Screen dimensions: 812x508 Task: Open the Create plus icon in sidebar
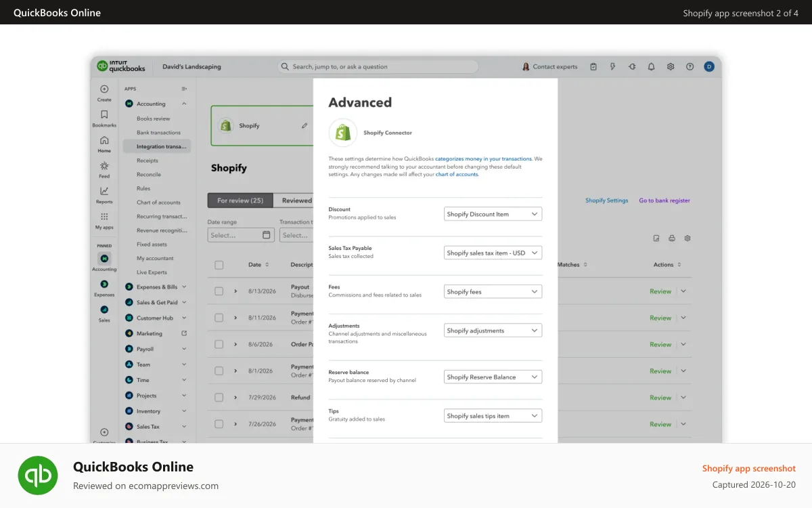click(104, 89)
